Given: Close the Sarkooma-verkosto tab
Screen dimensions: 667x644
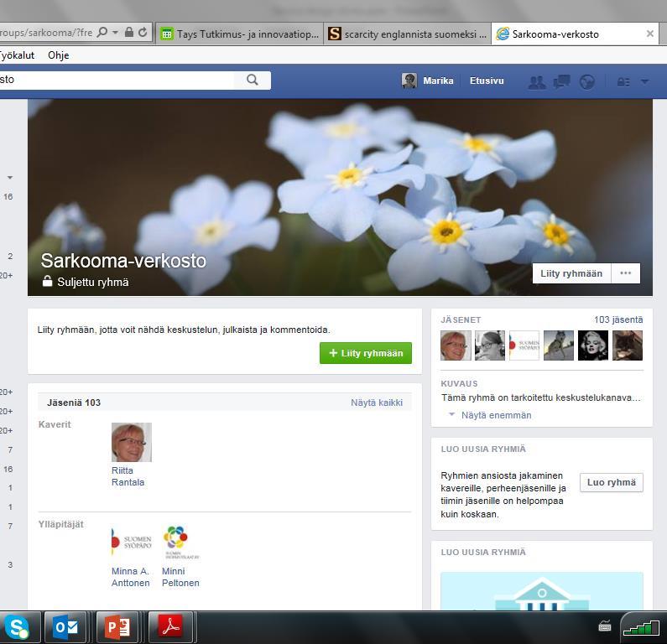Looking at the screenshot, I should (x=650, y=34).
